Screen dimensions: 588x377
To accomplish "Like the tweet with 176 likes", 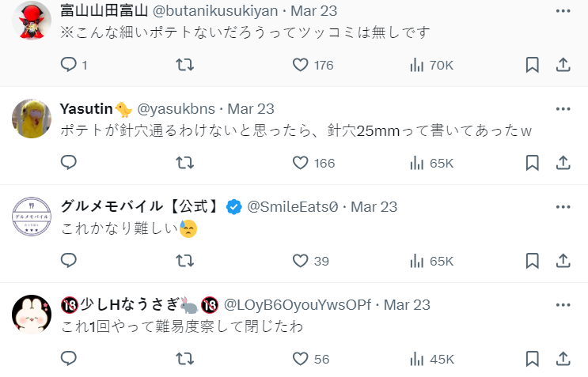I will pyautogui.click(x=301, y=65).
